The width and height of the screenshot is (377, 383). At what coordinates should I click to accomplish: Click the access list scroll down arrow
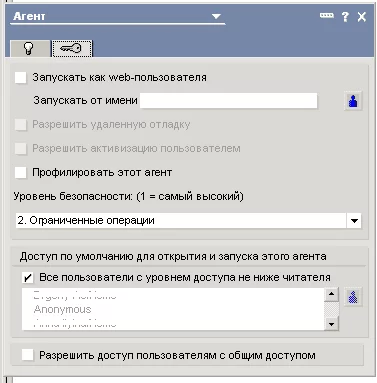pyautogui.click(x=331, y=323)
